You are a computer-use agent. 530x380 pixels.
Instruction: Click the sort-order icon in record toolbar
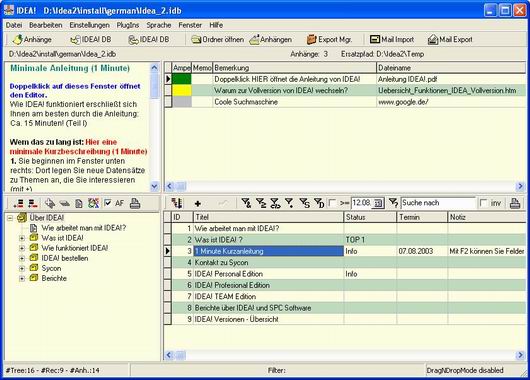coord(177,203)
